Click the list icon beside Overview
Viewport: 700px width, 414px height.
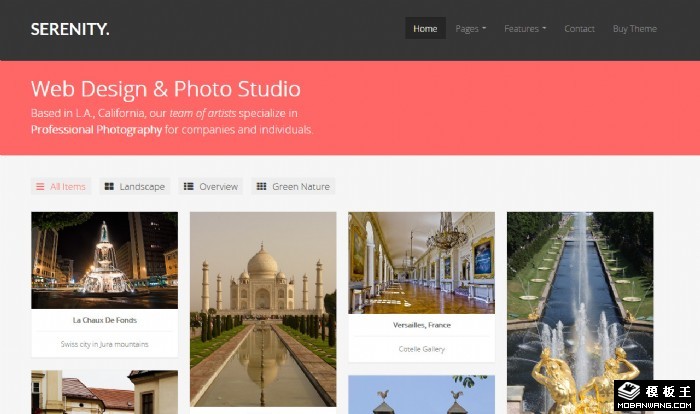tap(188, 187)
